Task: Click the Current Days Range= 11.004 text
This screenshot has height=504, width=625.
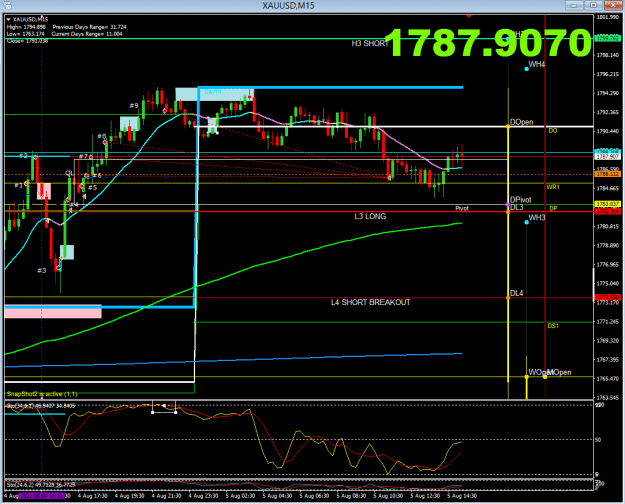Action: [x=87, y=34]
